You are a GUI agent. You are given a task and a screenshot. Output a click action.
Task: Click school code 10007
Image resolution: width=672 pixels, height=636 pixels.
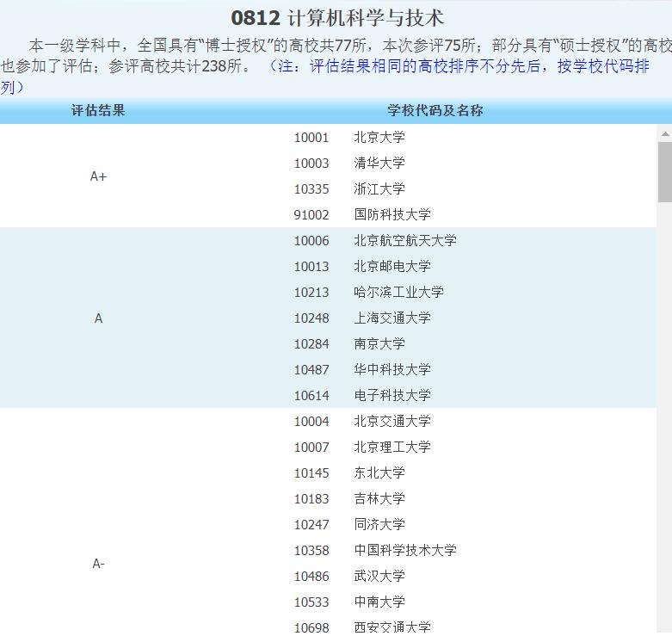coord(311,447)
